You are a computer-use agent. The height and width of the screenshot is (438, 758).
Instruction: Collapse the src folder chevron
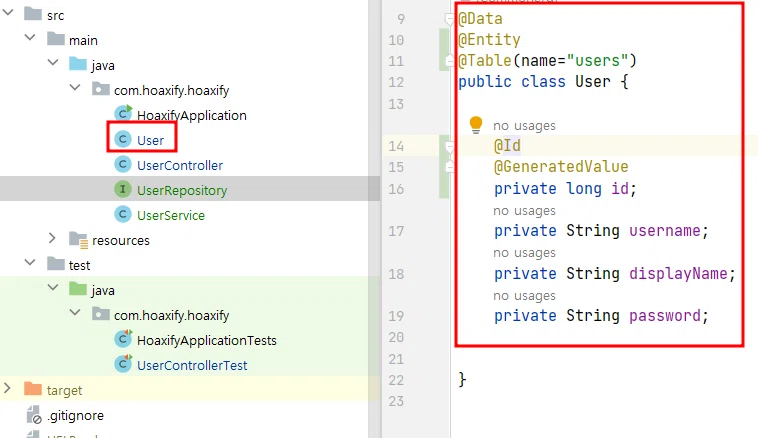tap(8, 13)
